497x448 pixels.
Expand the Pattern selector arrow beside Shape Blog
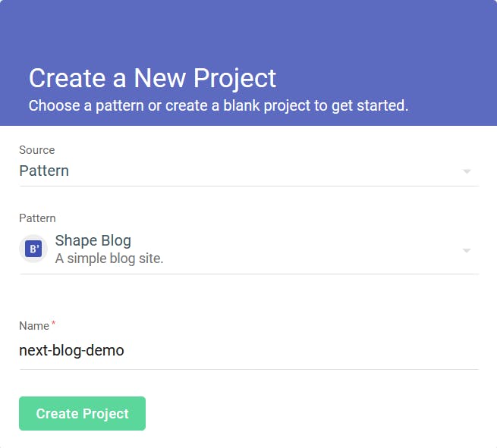tap(467, 250)
